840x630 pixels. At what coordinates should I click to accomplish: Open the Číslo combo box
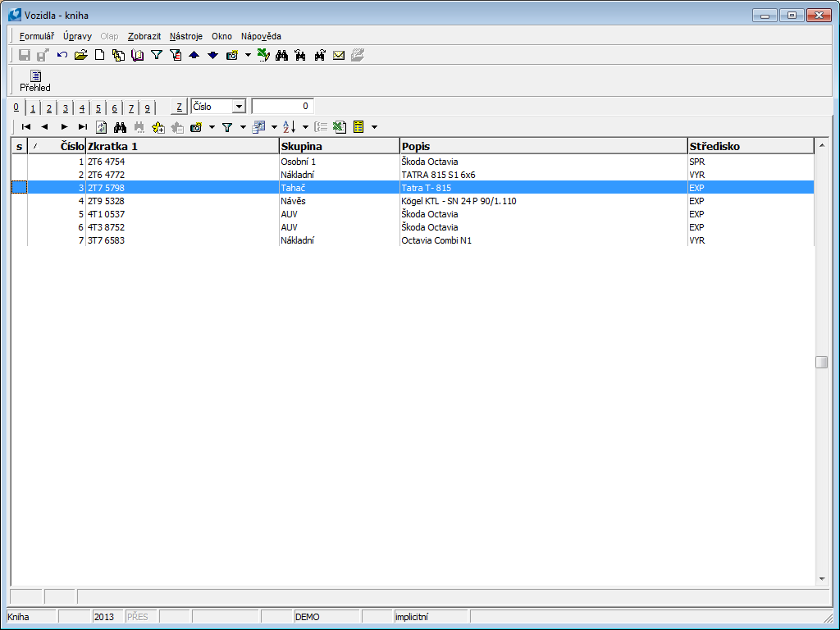tap(239, 107)
